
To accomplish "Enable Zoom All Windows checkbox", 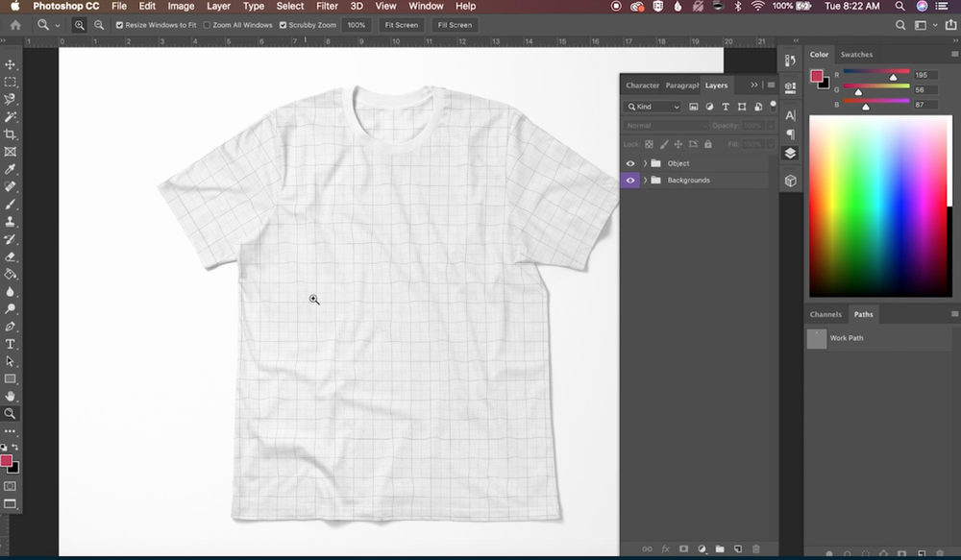I will click(207, 25).
